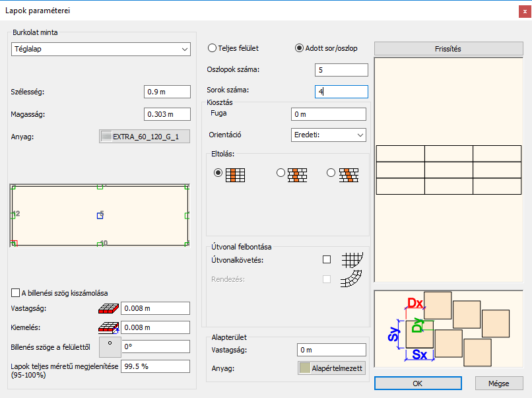532x398 pixels.
Task: Click the green top-middle handle of tile preview
Action: pos(100,187)
